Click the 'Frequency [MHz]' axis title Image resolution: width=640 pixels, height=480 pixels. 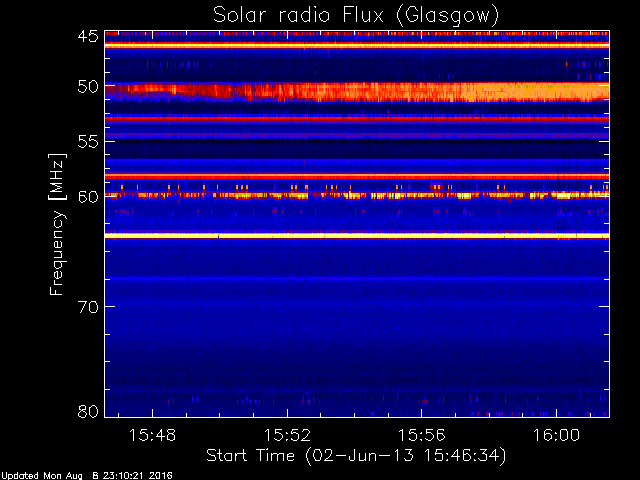57,224
